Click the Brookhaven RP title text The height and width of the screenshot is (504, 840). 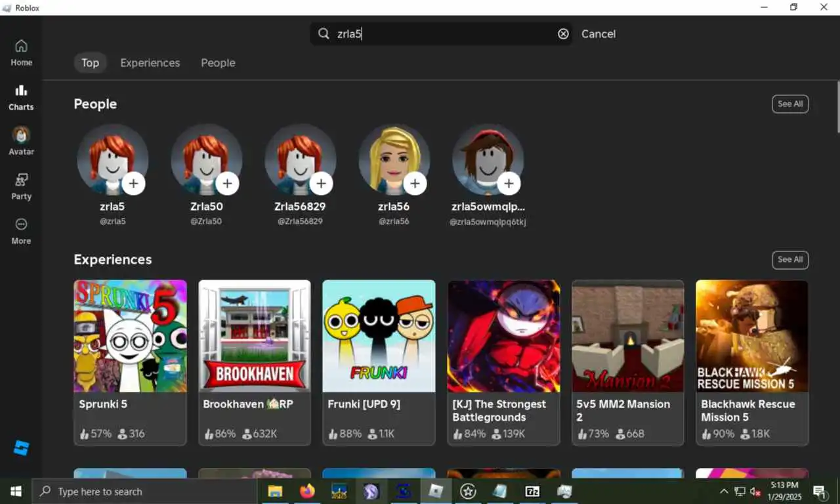click(248, 404)
